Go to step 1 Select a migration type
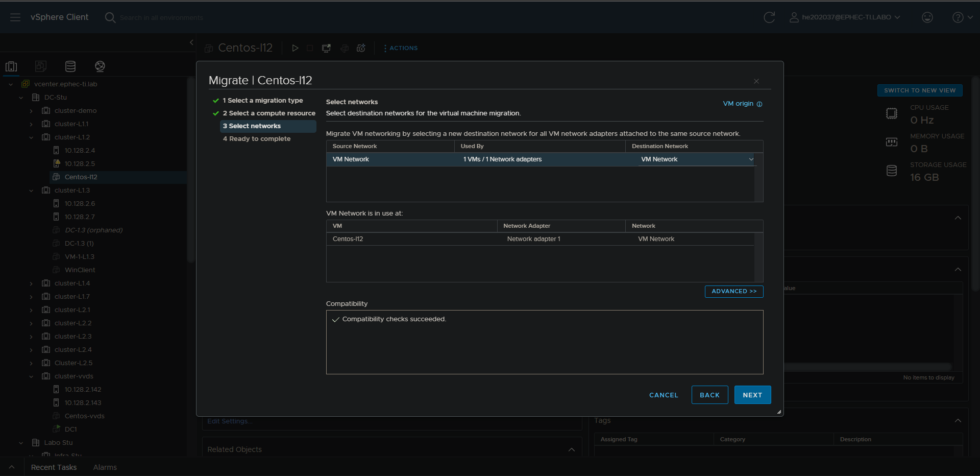 263,101
